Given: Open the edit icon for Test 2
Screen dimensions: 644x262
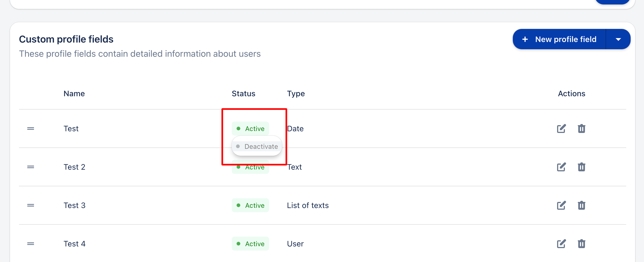Looking at the screenshot, I should pyautogui.click(x=561, y=167).
